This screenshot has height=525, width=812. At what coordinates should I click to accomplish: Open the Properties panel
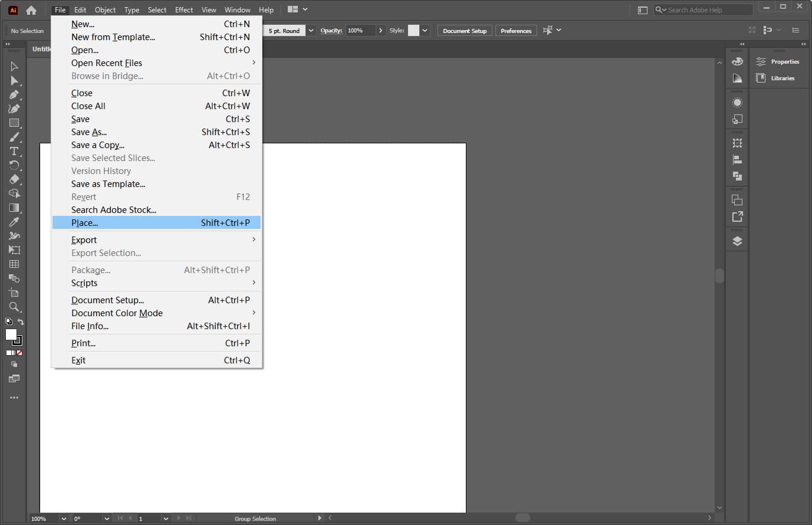tap(778, 61)
